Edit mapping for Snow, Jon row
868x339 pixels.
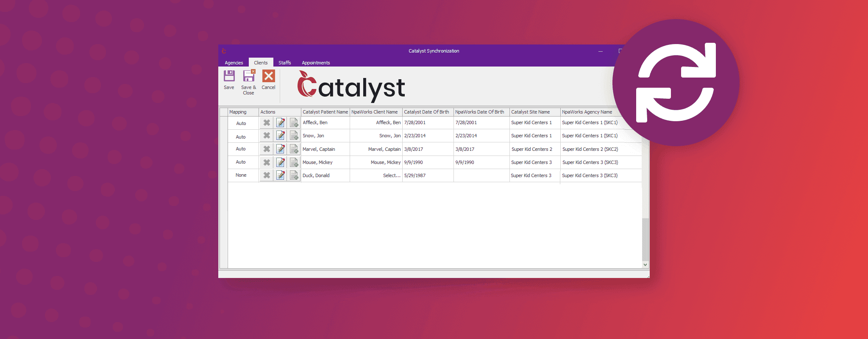[x=280, y=136]
